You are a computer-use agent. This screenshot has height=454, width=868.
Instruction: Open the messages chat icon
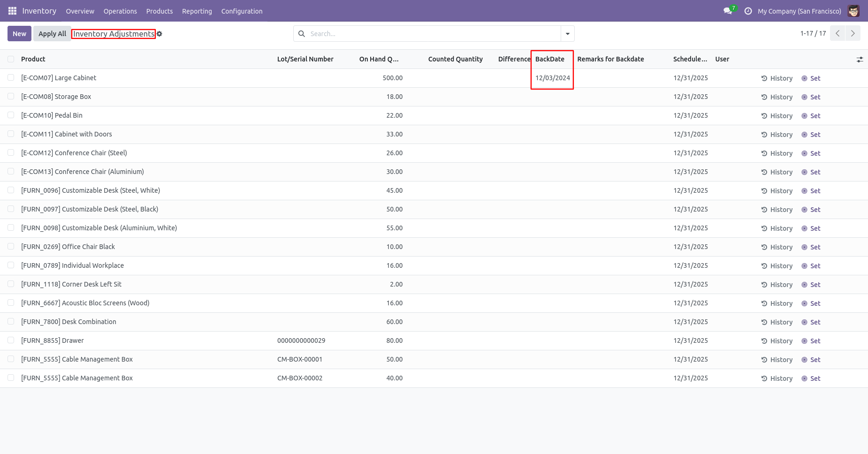click(728, 11)
